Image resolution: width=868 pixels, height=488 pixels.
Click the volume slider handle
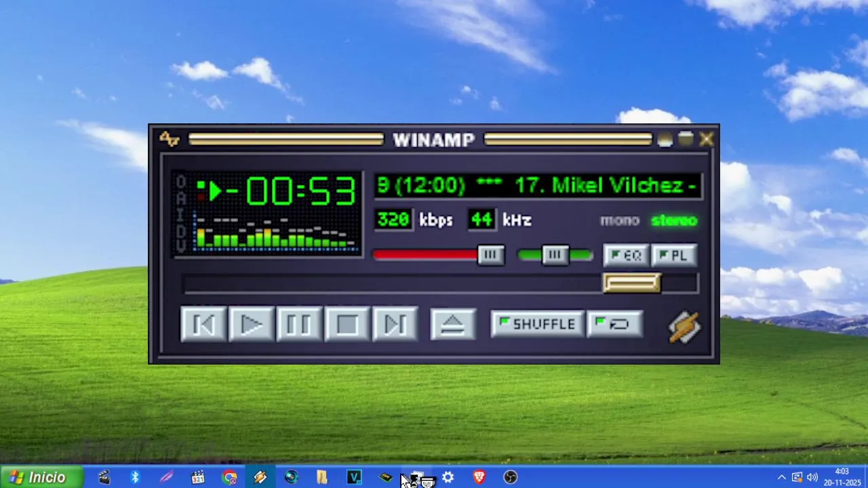click(x=491, y=255)
